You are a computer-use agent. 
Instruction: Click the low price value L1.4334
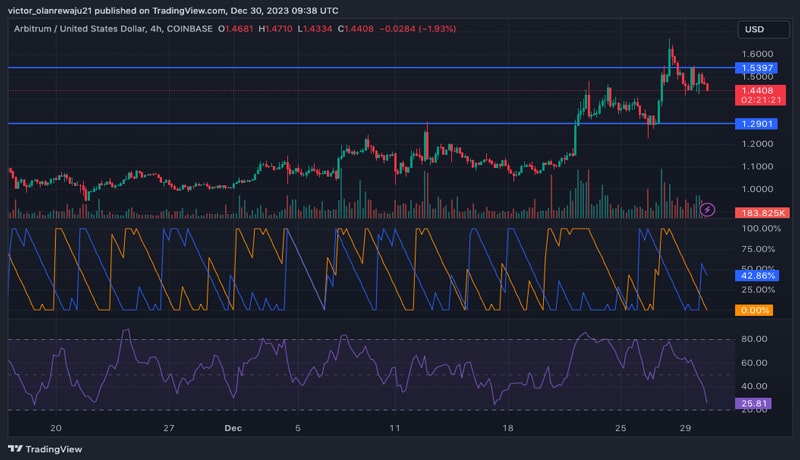click(x=315, y=29)
